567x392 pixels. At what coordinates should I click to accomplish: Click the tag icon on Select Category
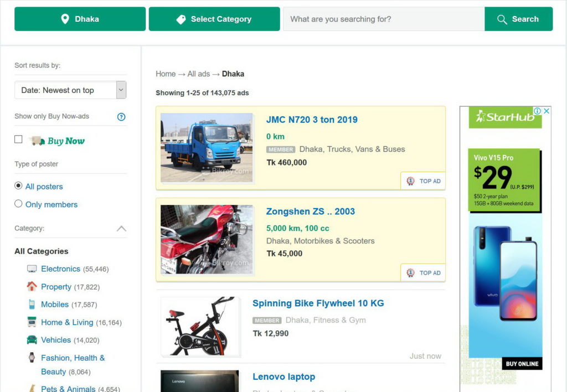coord(181,18)
